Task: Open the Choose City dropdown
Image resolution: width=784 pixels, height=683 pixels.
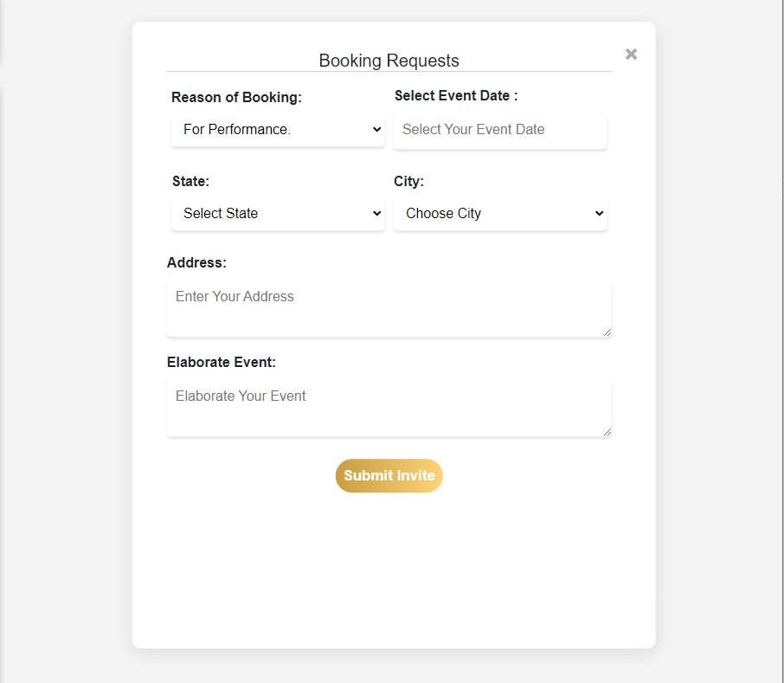Action: (500, 213)
